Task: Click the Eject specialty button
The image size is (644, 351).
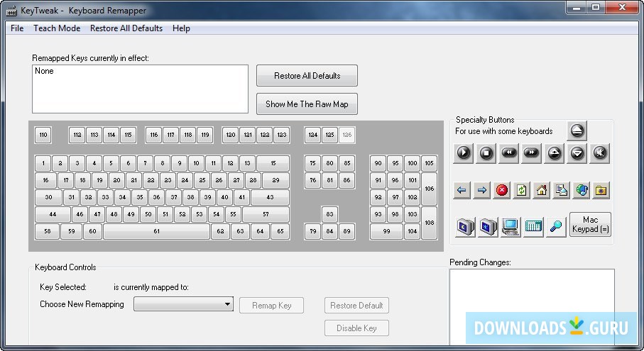Action: [x=577, y=130]
